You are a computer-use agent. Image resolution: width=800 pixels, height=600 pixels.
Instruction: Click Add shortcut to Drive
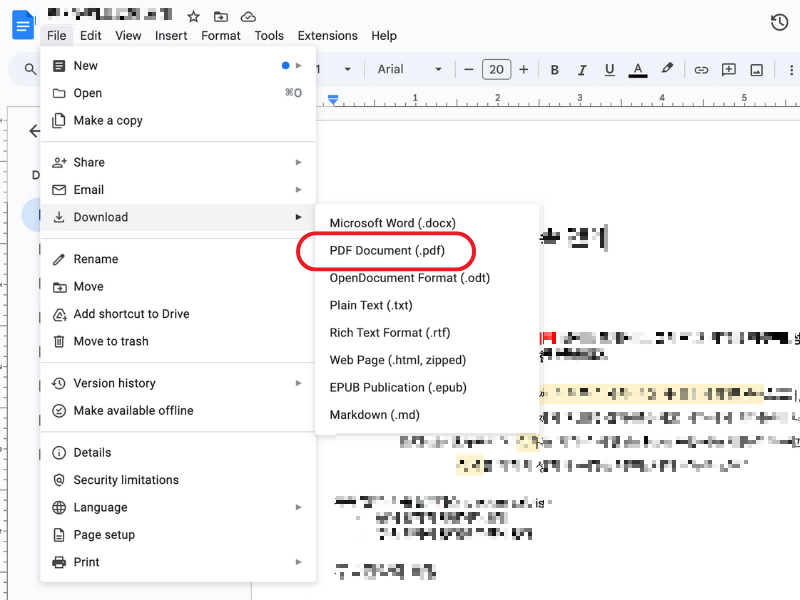coord(178,314)
